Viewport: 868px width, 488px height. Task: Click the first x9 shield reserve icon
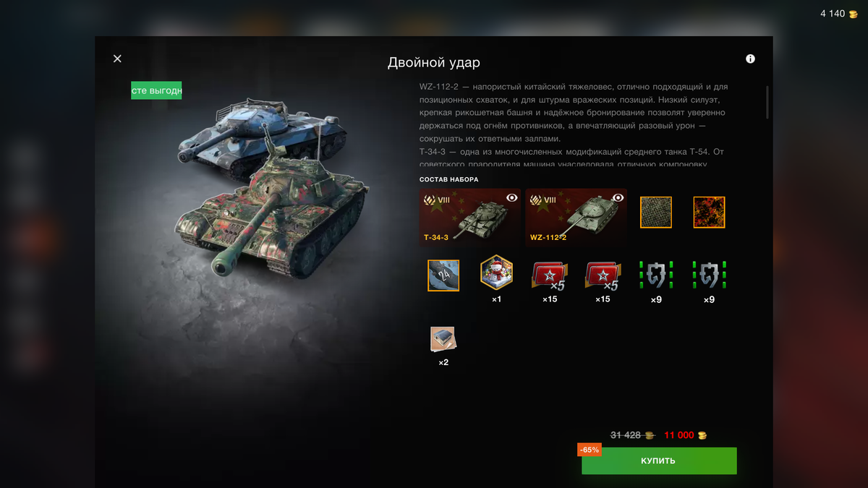point(656,275)
